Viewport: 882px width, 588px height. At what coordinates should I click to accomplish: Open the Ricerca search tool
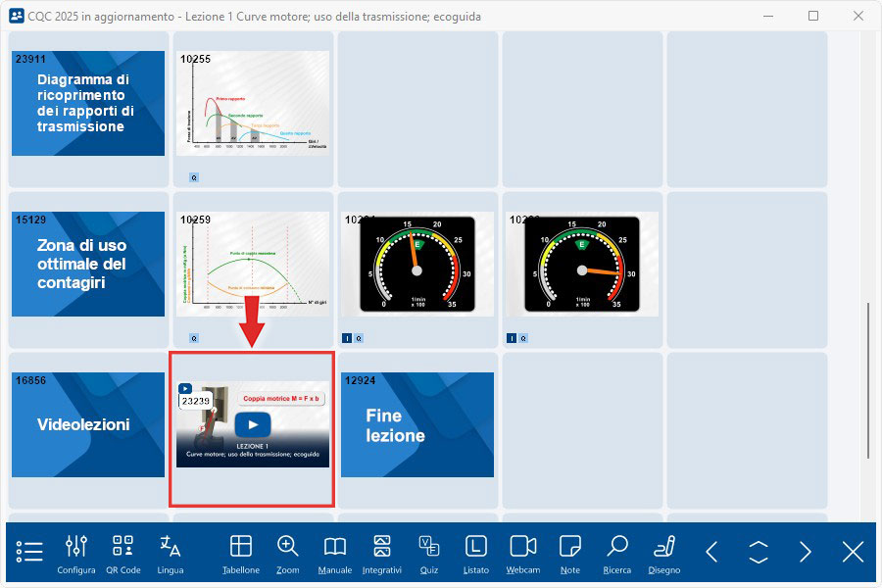(x=617, y=552)
